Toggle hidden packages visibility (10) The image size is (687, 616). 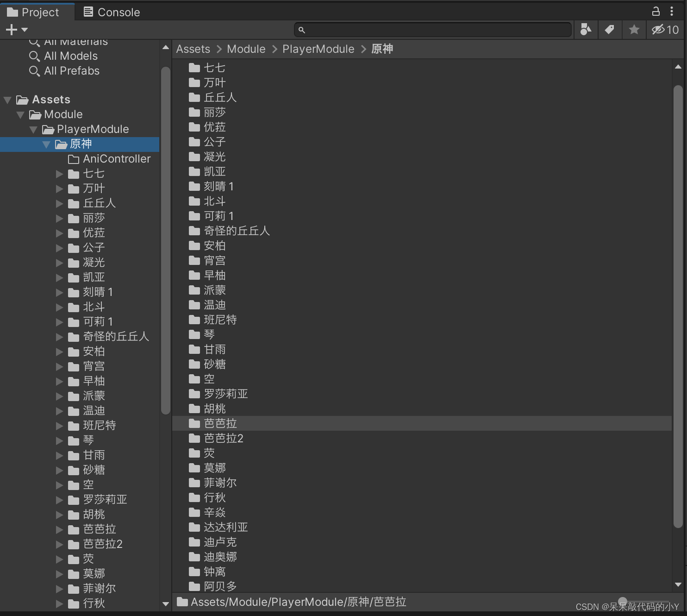[665, 30]
